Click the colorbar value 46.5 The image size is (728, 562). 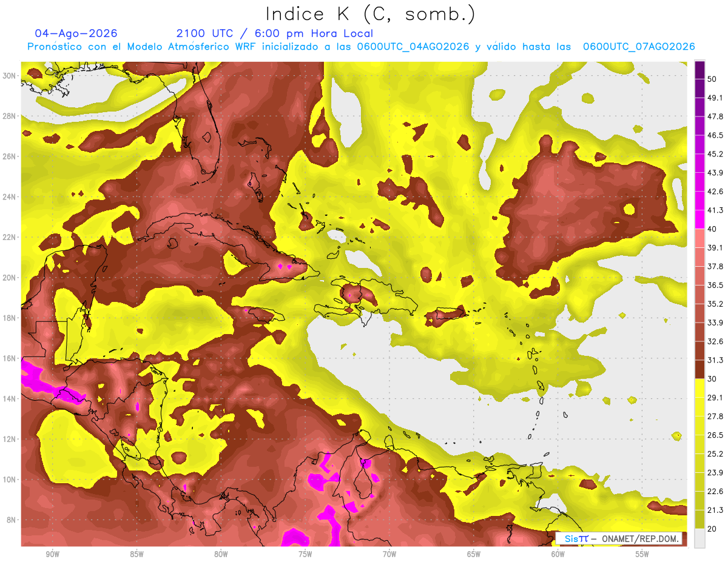click(x=715, y=135)
